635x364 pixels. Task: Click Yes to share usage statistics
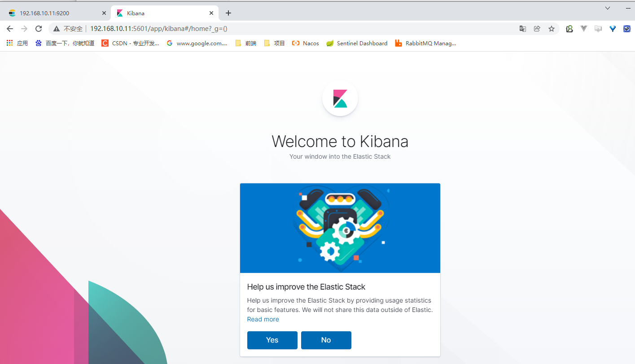pyautogui.click(x=272, y=340)
